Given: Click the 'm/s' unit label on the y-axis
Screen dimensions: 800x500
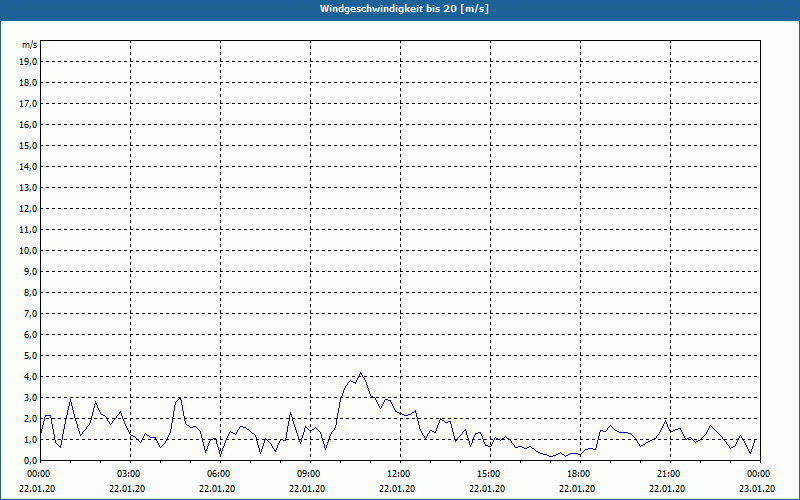Looking at the screenshot, I should pyautogui.click(x=29, y=45).
